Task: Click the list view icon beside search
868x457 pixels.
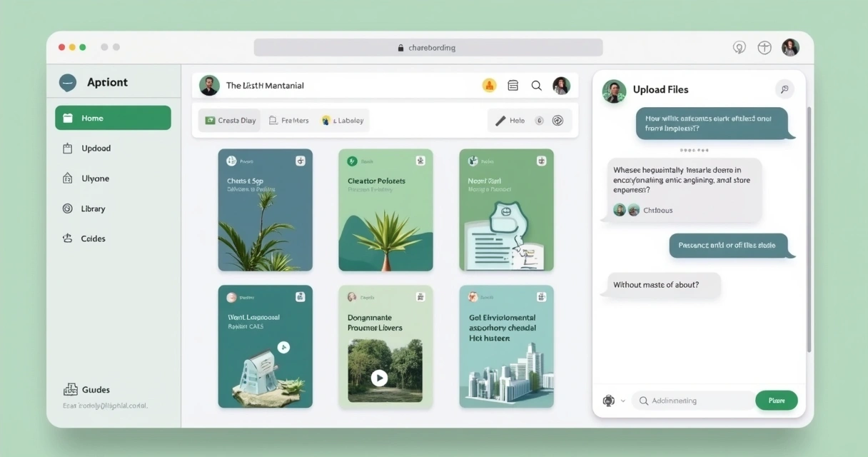Action: [513, 86]
